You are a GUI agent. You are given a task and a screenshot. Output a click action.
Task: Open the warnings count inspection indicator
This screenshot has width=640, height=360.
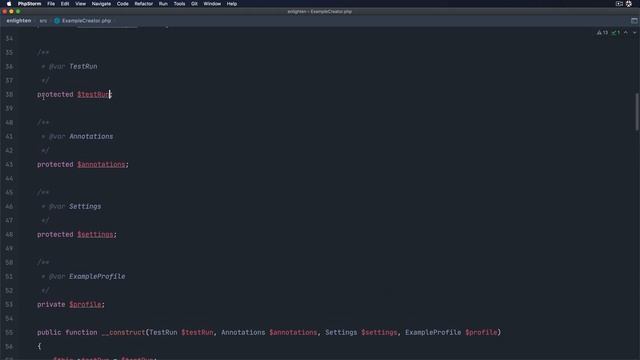602,33
